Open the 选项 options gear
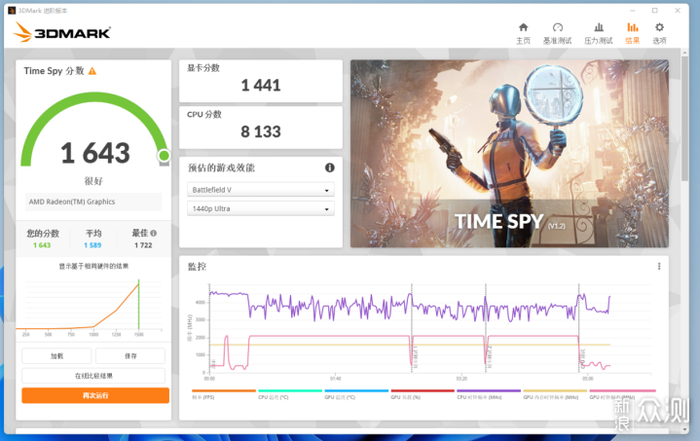This screenshot has height=441, width=700. click(659, 33)
